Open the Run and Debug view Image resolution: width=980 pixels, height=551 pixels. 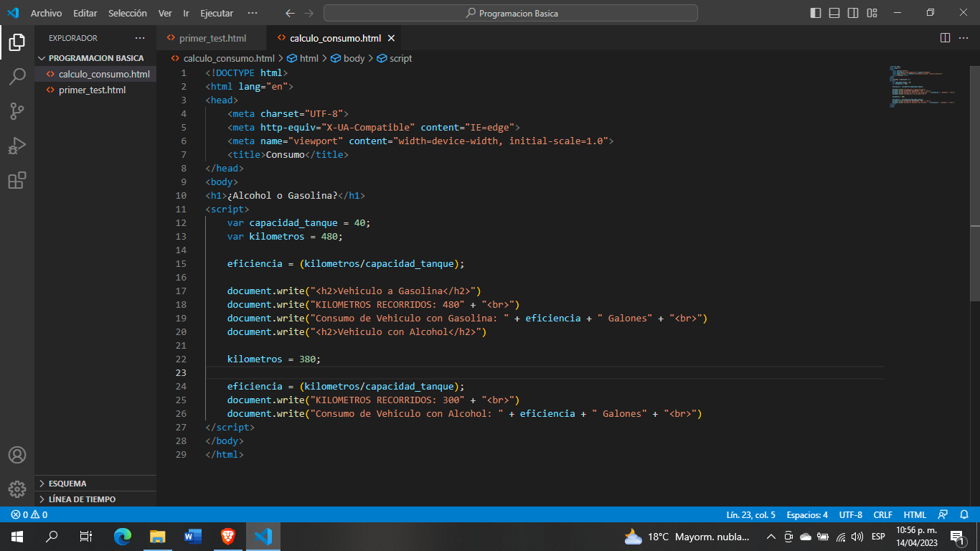point(17,146)
